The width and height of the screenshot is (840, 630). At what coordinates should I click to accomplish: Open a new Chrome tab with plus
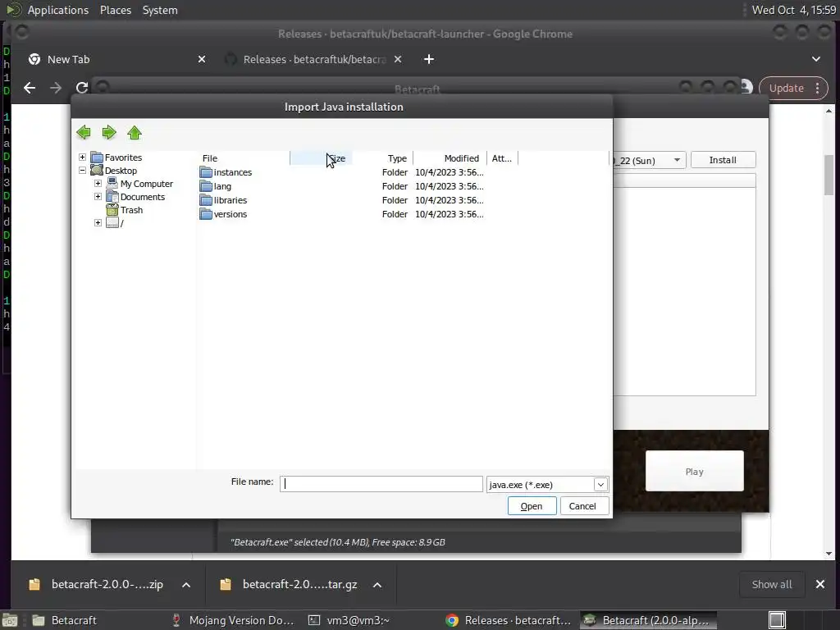point(428,59)
